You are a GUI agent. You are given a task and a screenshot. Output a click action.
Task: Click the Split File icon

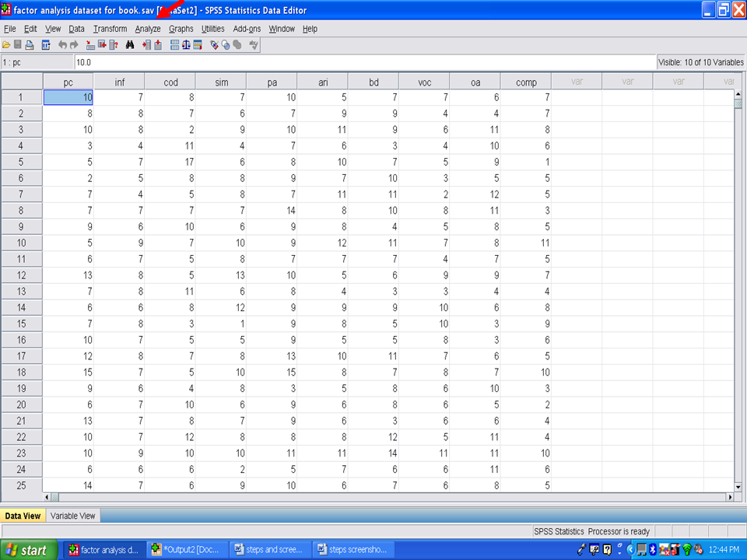(x=174, y=45)
